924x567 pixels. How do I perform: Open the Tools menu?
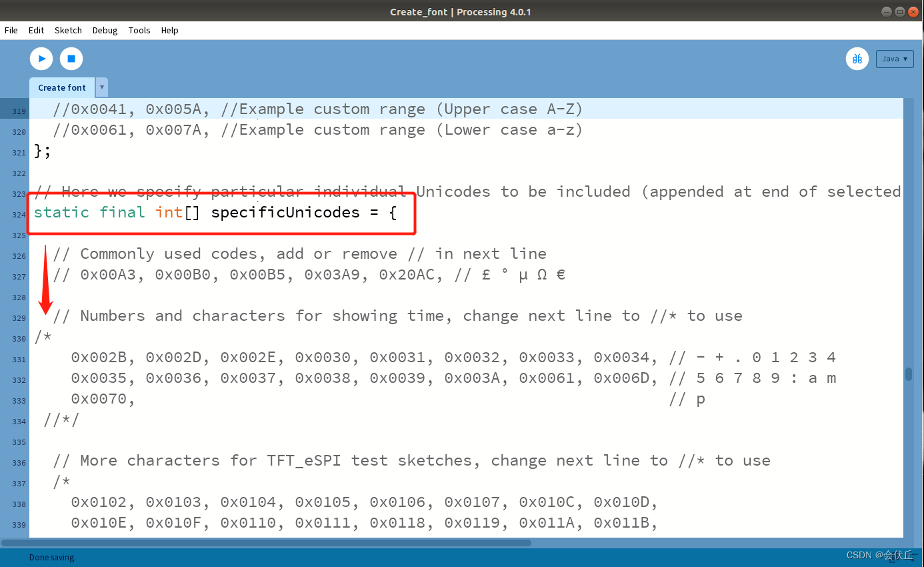coord(139,30)
